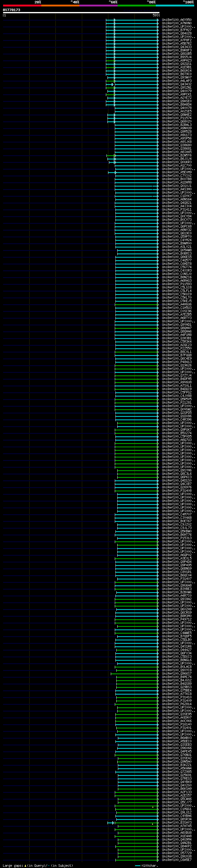Select label UniRef100_Q9ZQS1
Image resolution: width=197 pixels, height=868 pixels.
[x=177, y=64]
